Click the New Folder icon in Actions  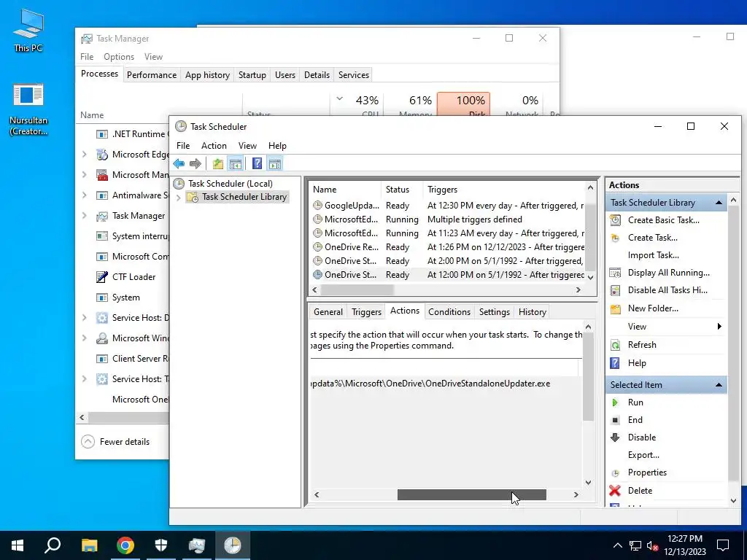point(616,308)
